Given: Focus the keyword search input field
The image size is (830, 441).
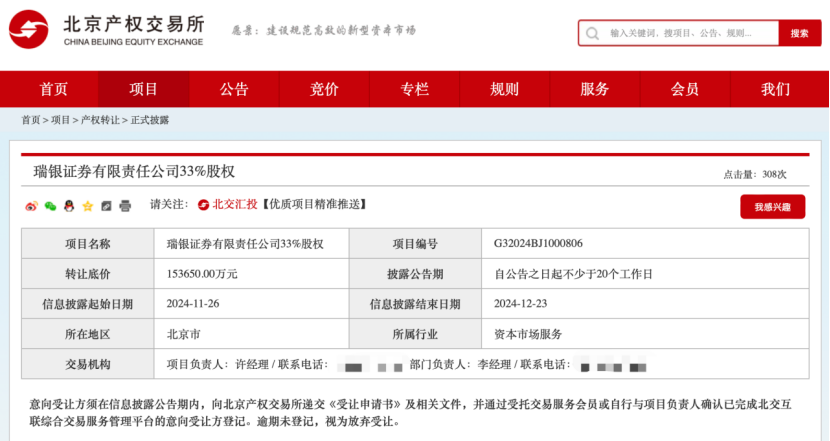Looking at the screenshot, I should pyautogui.click(x=690, y=33).
